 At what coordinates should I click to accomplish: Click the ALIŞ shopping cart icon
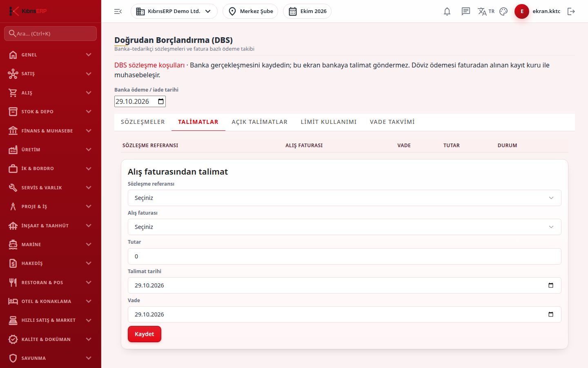click(x=13, y=93)
